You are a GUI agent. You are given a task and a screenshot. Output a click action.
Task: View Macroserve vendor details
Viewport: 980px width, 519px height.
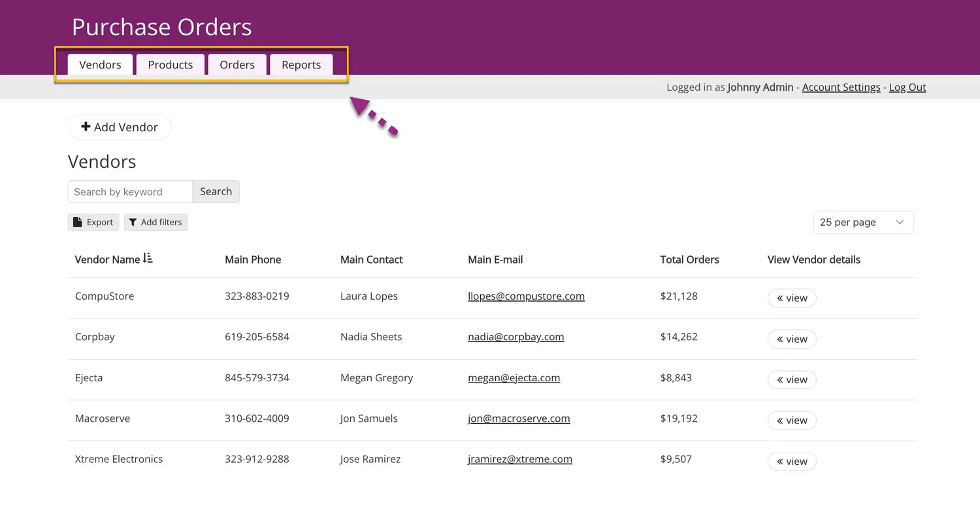[x=791, y=420]
